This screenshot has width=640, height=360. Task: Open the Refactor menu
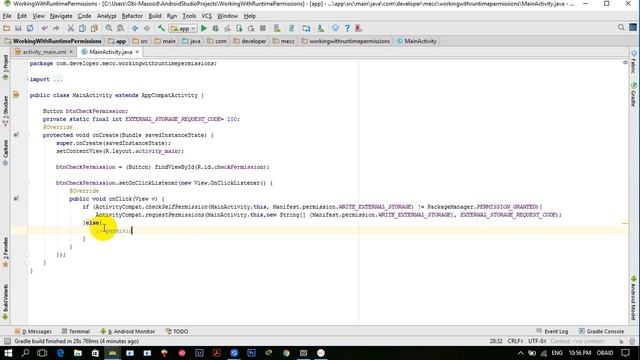(x=132, y=16)
